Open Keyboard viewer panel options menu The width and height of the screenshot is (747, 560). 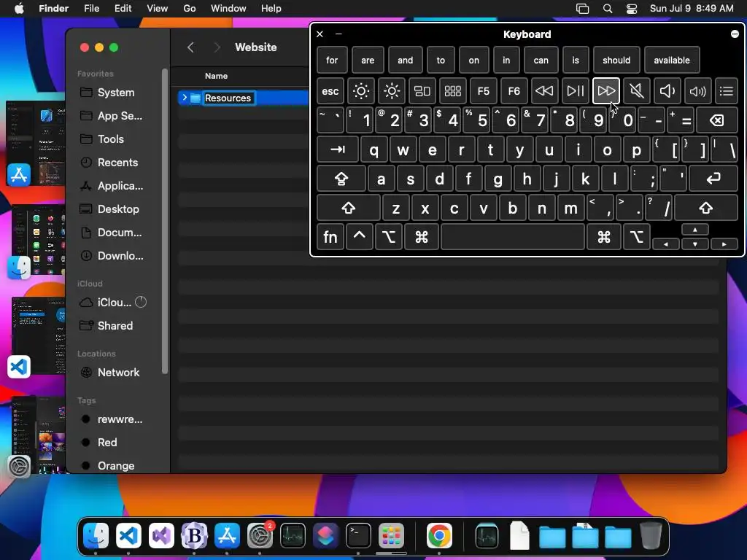click(735, 34)
